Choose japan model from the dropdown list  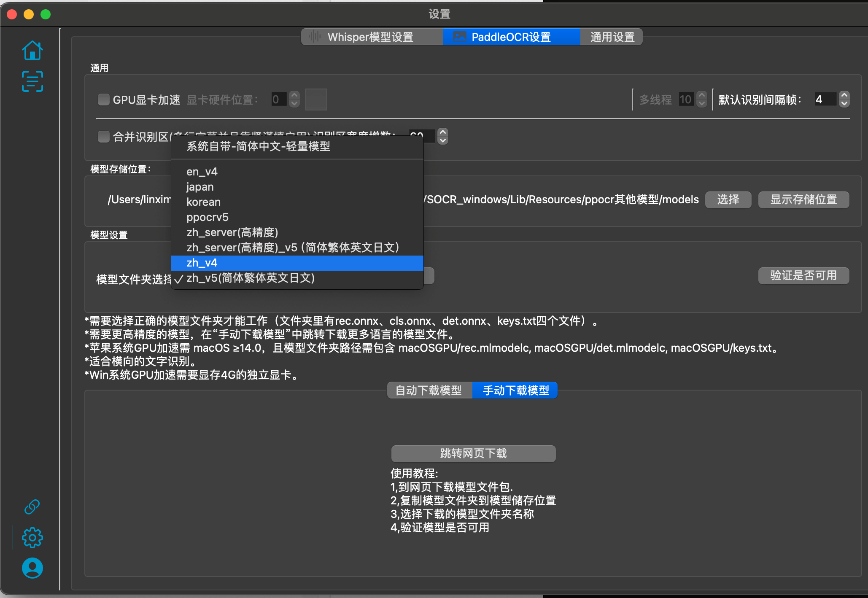(297, 187)
